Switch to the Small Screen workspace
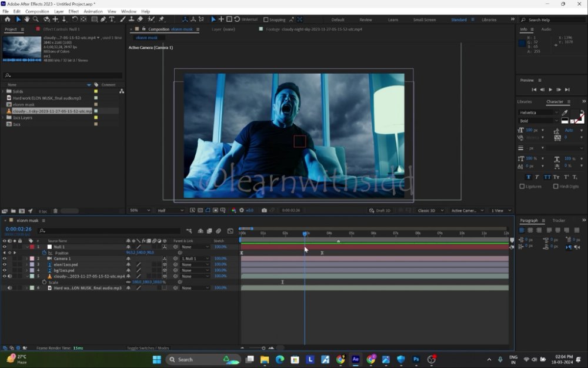The image size is (588, 368). (x=424, y=19)
